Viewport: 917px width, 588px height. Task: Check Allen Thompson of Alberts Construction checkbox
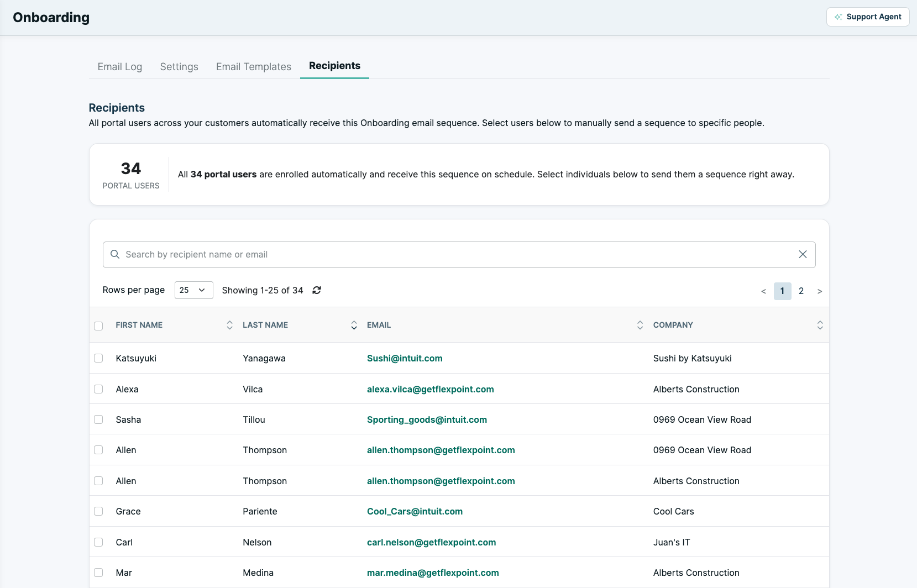click(x=98, y=481)
